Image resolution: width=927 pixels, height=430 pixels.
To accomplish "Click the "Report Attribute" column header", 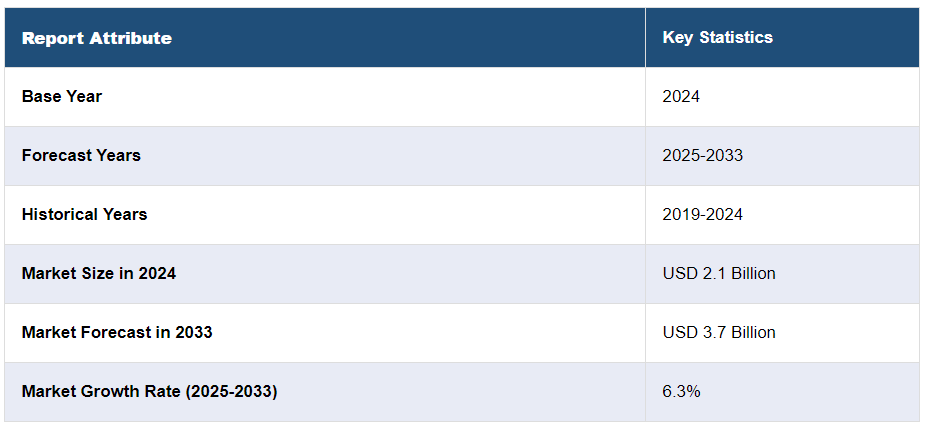I will click(x=96, y=38).
